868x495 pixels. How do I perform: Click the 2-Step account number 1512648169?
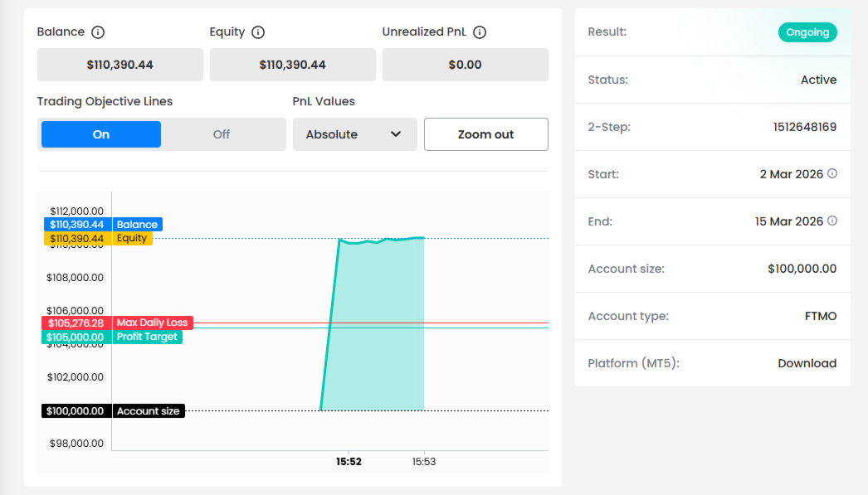(805, 127)
